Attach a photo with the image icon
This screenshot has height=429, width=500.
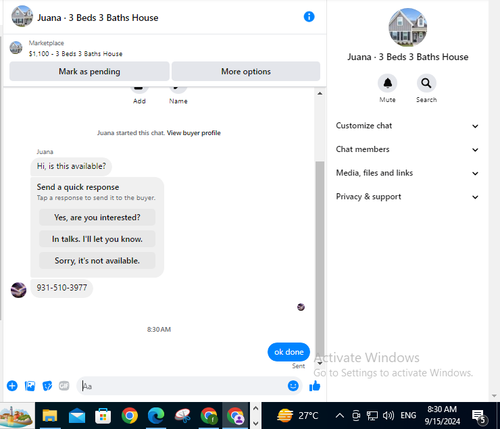pyautogui.click(x=30, y=386)
